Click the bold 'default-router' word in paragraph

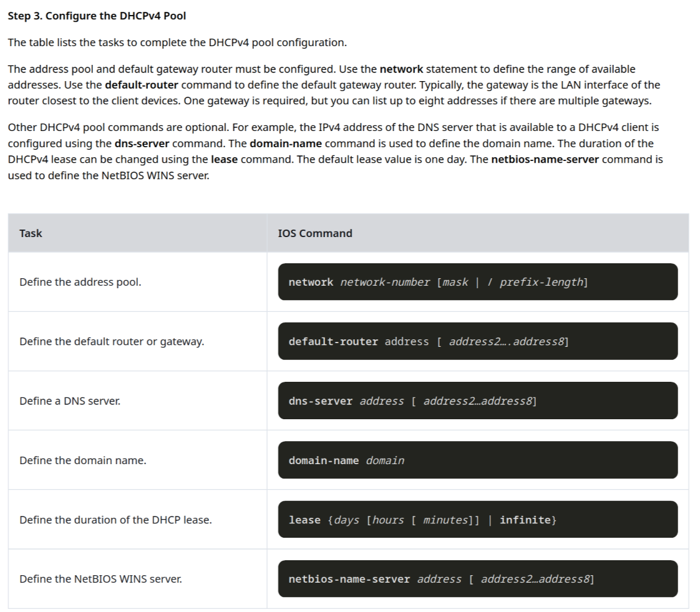142,85
